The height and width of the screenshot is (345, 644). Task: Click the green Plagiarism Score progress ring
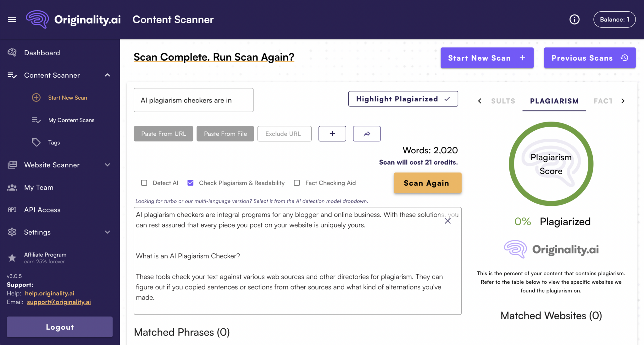click(x=551, y=164)
